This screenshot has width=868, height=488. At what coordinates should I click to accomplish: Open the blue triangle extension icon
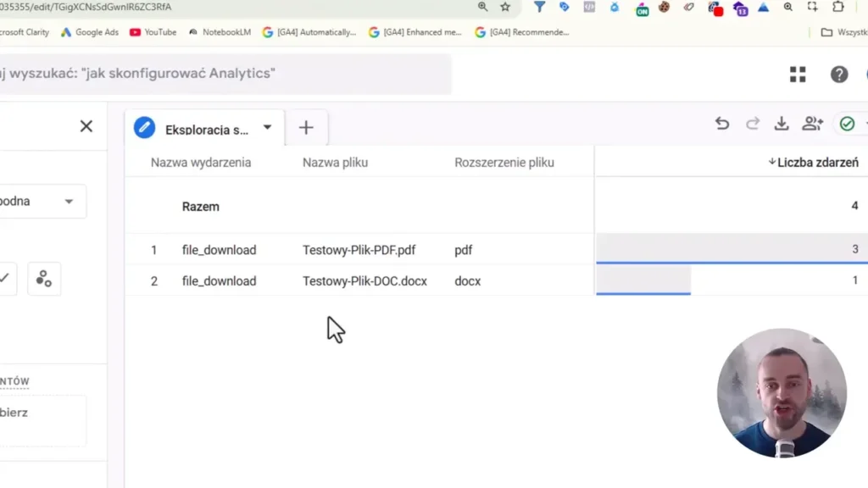(x=764, y=7)
